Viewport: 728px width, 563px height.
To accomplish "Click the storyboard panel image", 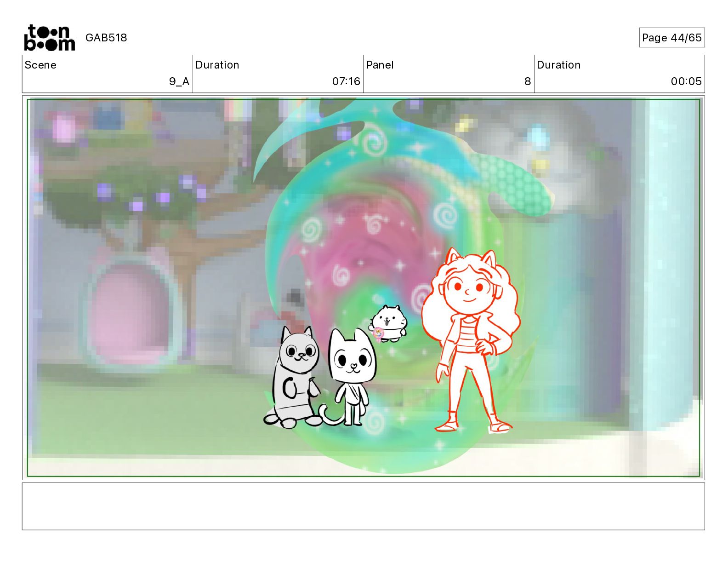I will coord(363,287).
